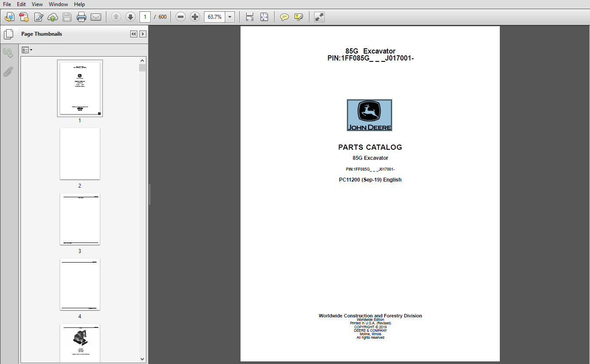Enter read mode with expand arrows icon
This screenshot has width=590, height=364.
[319, 17]
